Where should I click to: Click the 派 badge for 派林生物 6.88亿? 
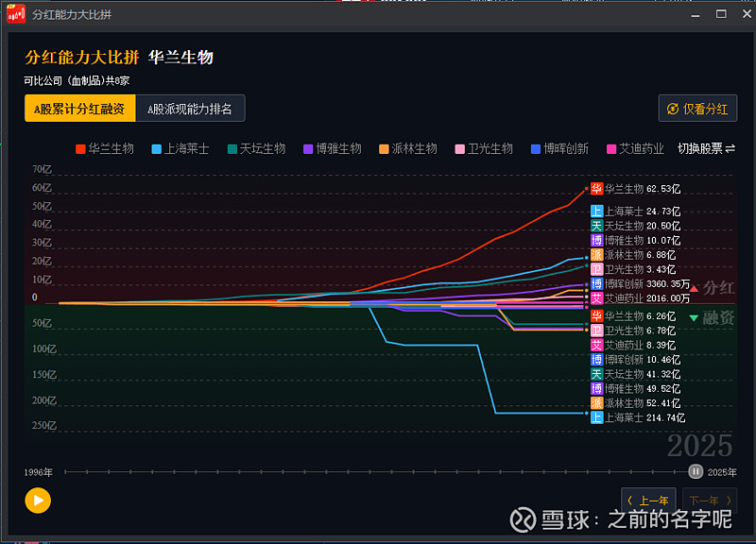coord(597,254)
